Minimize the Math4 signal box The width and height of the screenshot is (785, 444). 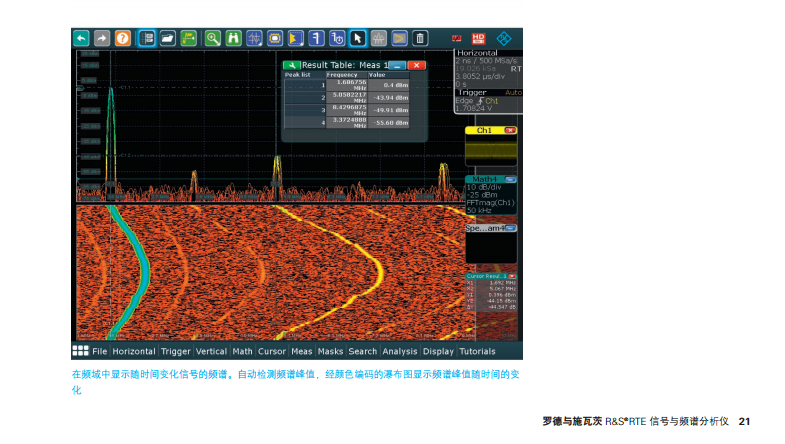[510, 179]
